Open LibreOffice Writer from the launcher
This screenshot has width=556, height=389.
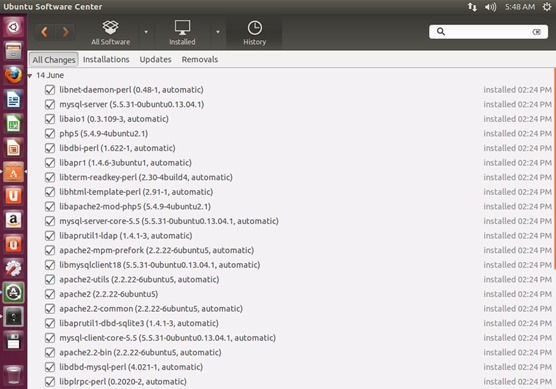tap(13, 99)
